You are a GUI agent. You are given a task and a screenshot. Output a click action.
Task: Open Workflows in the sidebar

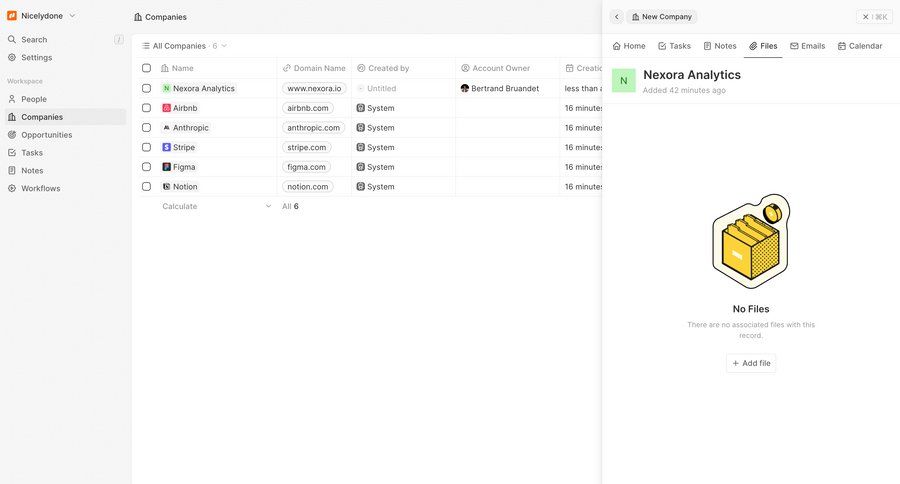(x=40, y=188)
